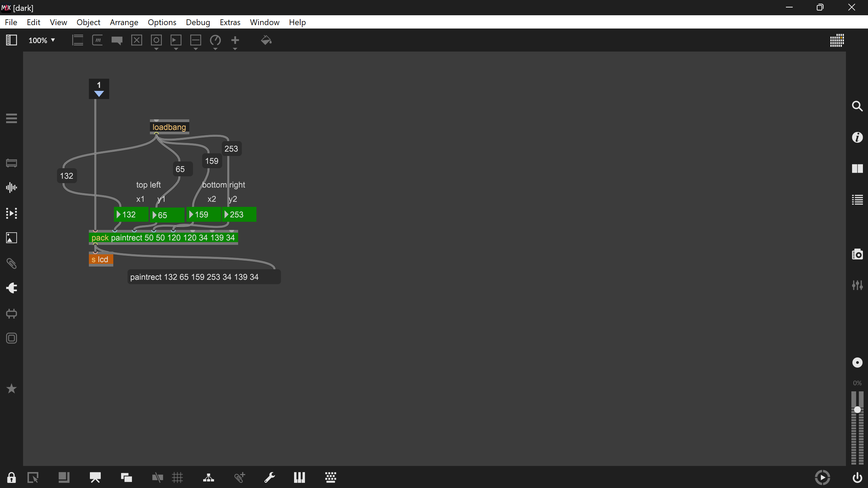
Task: Show the Mixer sliders panel
Action: point(857,285)
